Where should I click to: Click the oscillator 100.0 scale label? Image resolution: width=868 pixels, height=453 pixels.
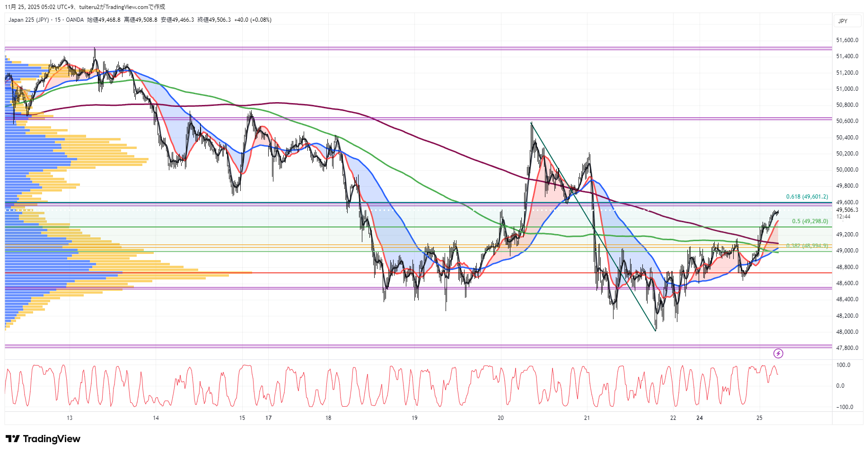click(843, 365)
